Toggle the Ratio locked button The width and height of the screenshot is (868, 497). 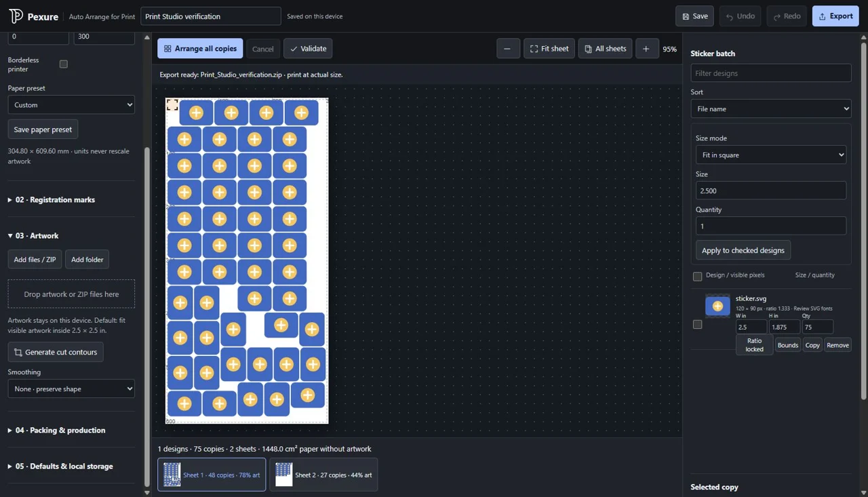[755, 345]
